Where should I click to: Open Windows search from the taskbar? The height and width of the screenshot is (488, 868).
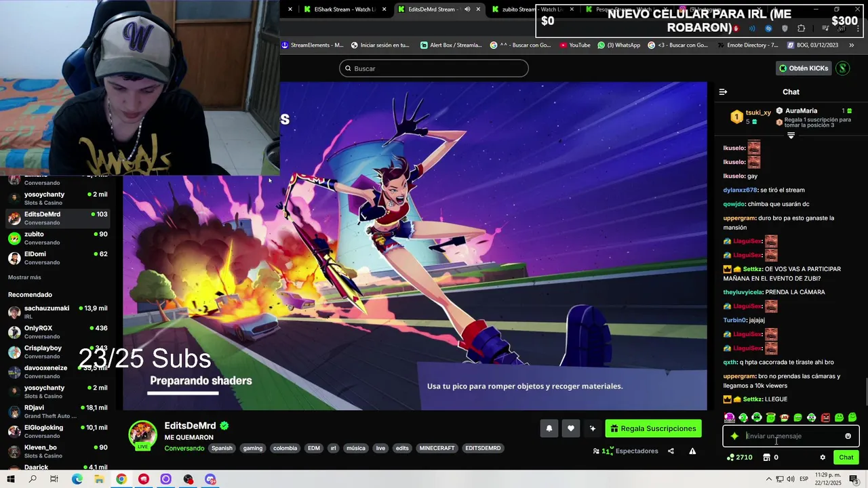(33, 479)
